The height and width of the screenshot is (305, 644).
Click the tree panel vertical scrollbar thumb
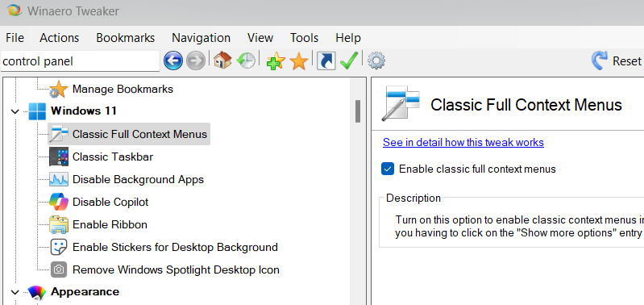click(x=358, y=111)
